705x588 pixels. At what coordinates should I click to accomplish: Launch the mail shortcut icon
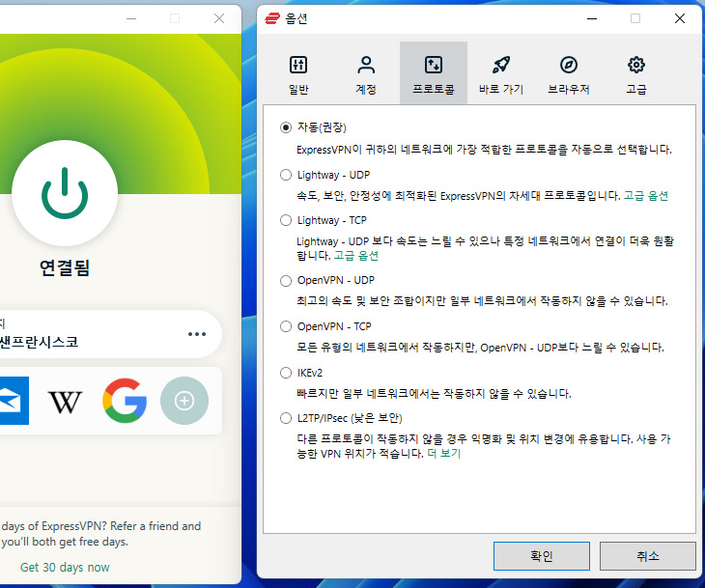(14, 401)
